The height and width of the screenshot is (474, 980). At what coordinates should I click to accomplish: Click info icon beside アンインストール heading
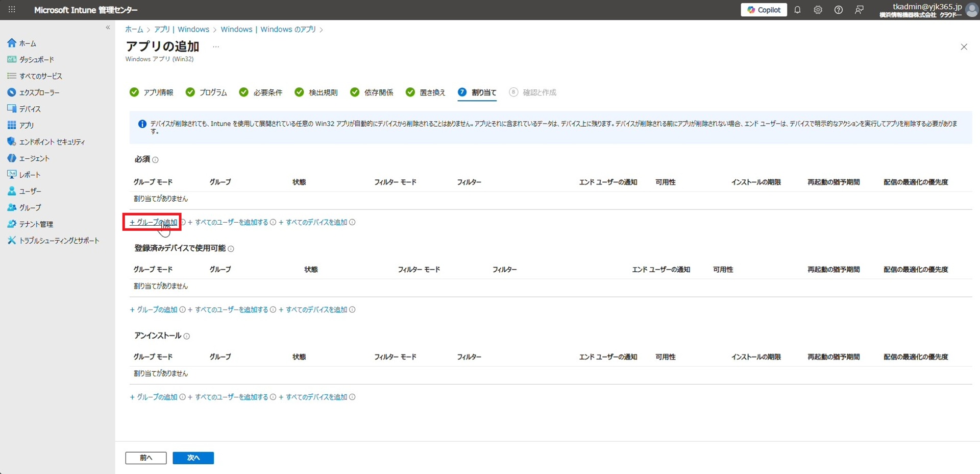click(x=187, y=336)
